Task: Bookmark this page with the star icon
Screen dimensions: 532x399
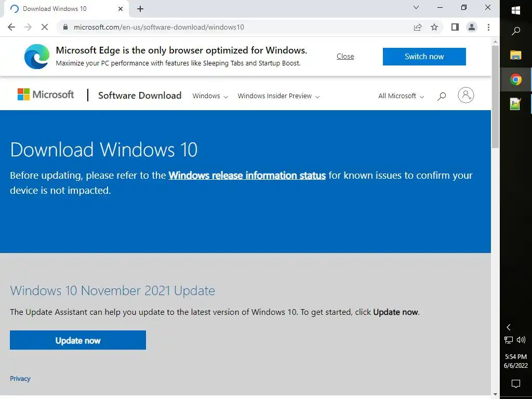Action: 434,27
